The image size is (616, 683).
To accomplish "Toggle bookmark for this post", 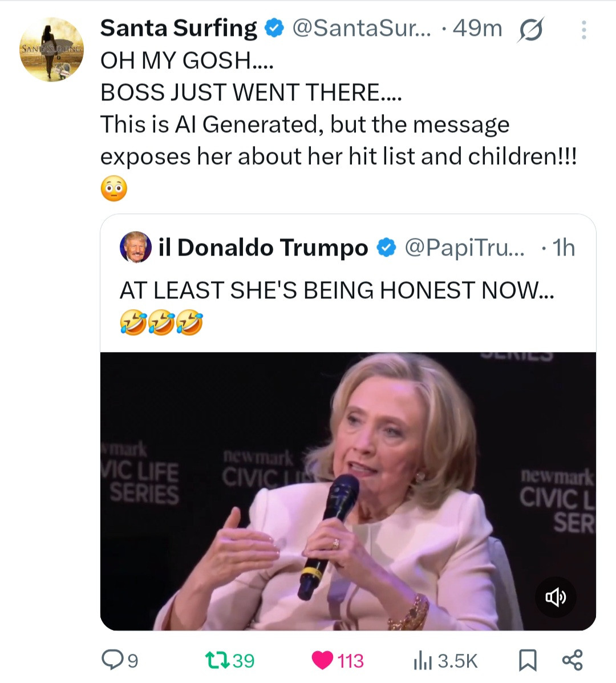I will [528, 660].
